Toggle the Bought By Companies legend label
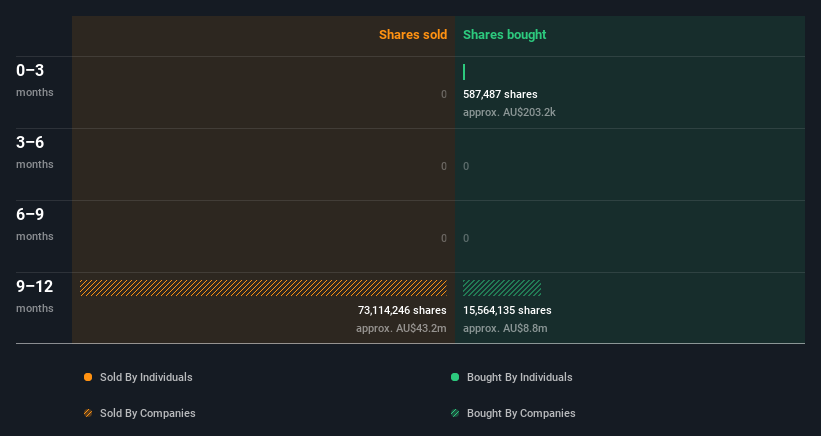 [x=521, y=413]
